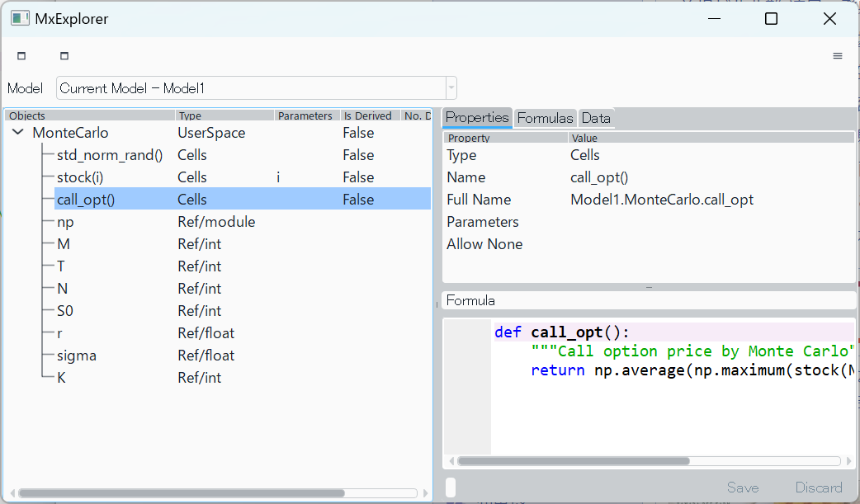This screenshot has height=504, width=860.
Task: Collapse the MonteCarlo tree node
Action: coord(18,133)
